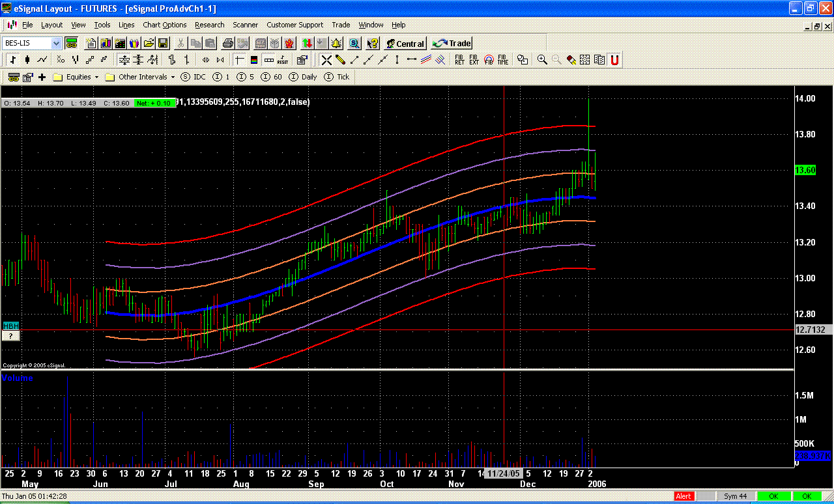Click the save floppy disk icon
This screenshot has width=834, height=504.
(163, 44)
